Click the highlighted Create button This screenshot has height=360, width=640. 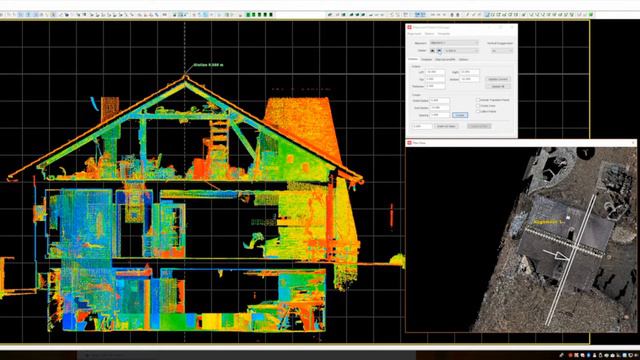point(460,115)
